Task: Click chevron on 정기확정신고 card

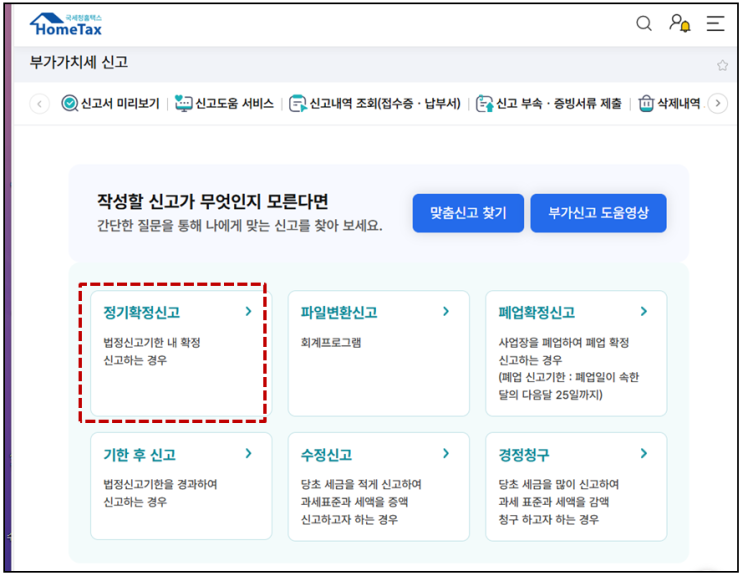Action: point(248,311)
